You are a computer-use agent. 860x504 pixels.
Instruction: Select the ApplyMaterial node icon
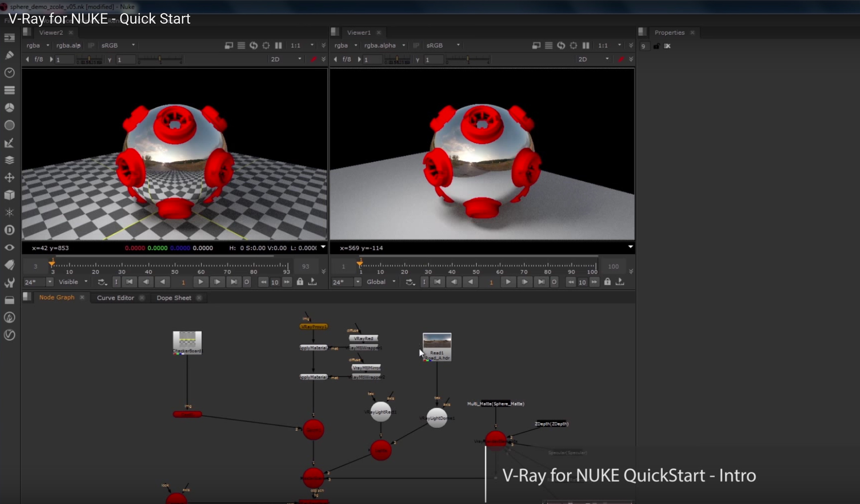pos(313,348)
